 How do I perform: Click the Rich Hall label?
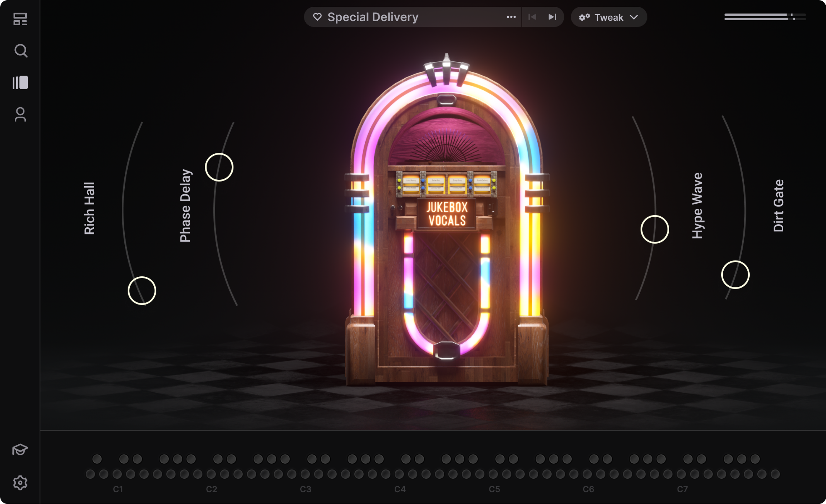[x=90, y=208]
